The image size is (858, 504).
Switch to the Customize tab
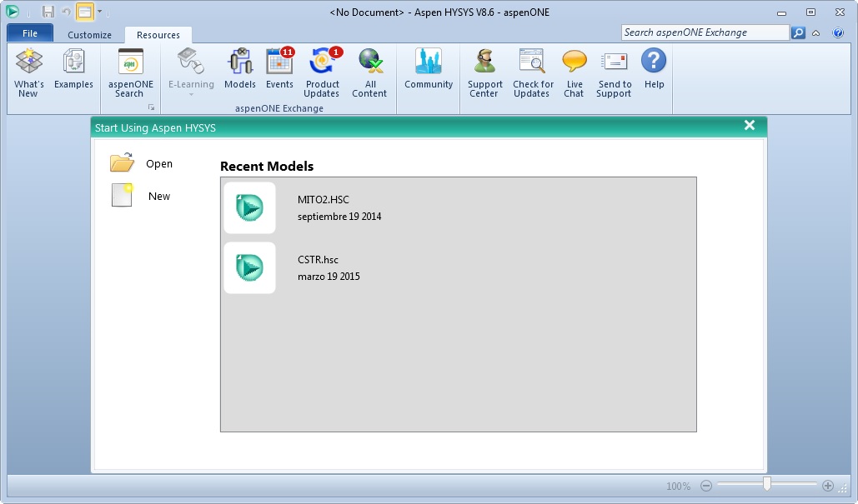[x=89, y=35]
